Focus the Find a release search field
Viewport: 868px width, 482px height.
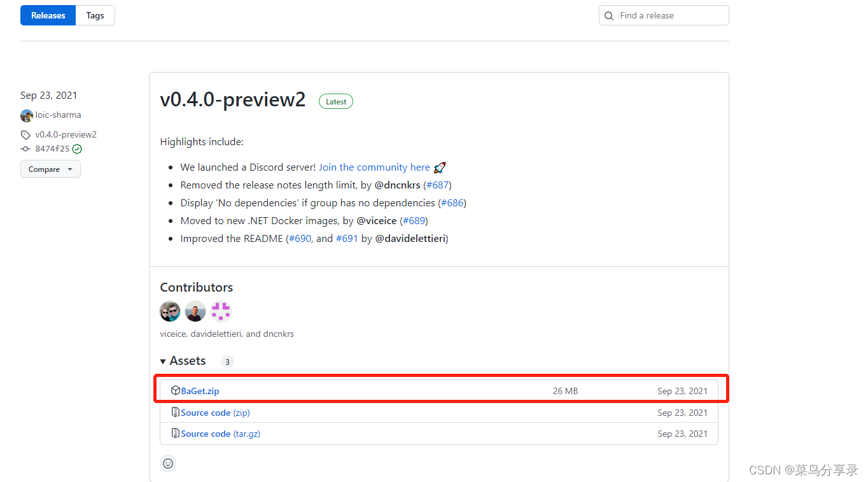tap(664, 15)
